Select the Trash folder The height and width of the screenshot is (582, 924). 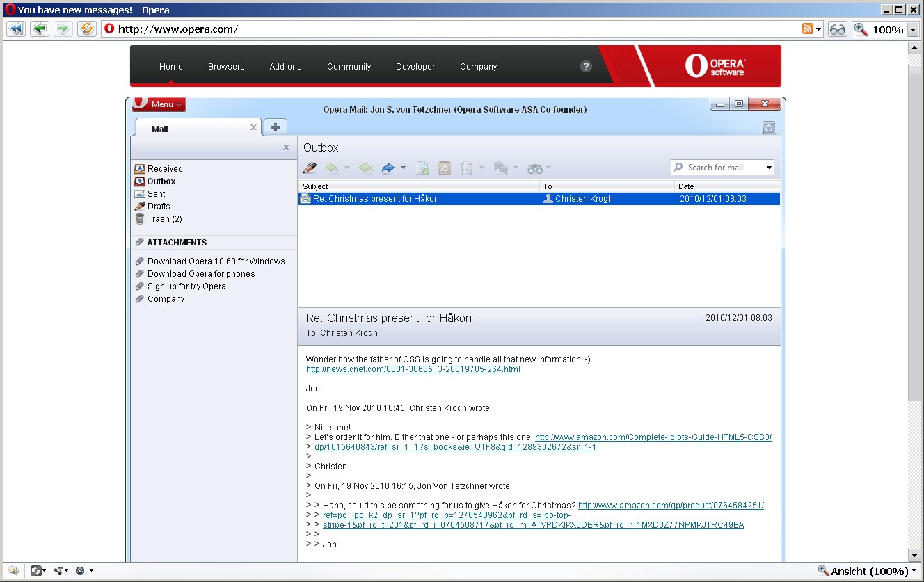158,218
